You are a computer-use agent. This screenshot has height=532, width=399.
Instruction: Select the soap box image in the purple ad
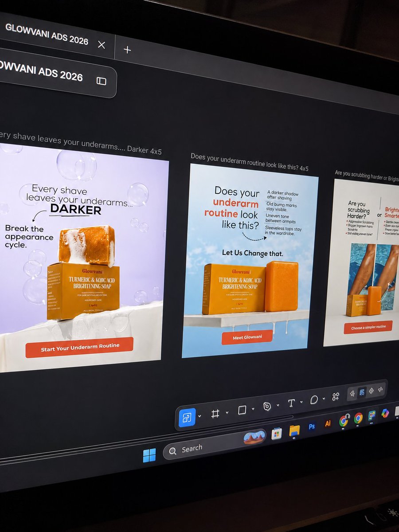[x=83, y=290]
